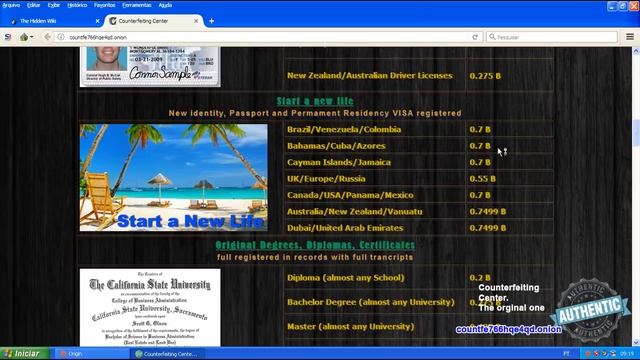The image size is (640, 360).
Task: Click the NoScript S icon
Action: pos(8,37)
